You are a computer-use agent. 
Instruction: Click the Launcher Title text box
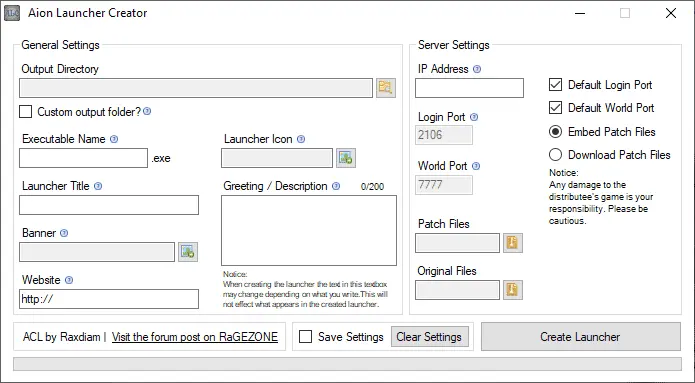(109, 205)
